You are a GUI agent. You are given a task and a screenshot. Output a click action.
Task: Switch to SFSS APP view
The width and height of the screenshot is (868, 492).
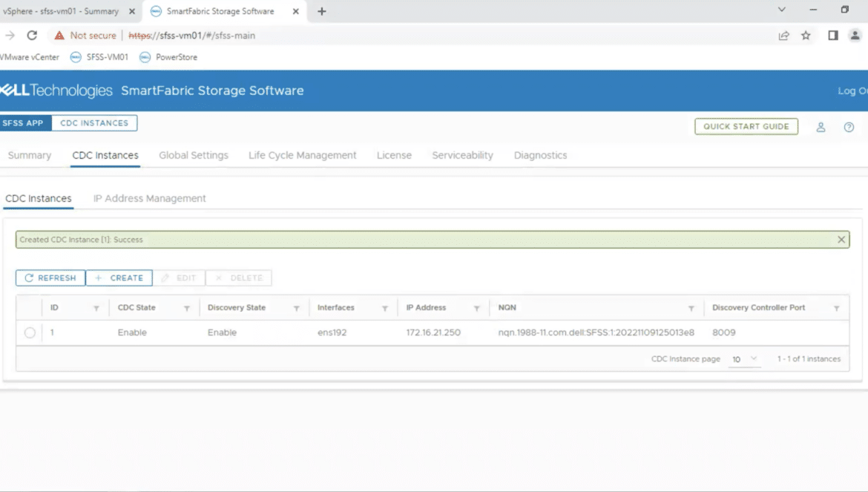24,123
